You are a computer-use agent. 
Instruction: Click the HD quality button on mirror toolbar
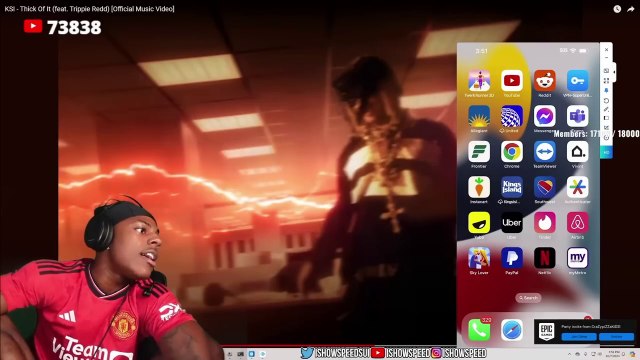point(606,153)
